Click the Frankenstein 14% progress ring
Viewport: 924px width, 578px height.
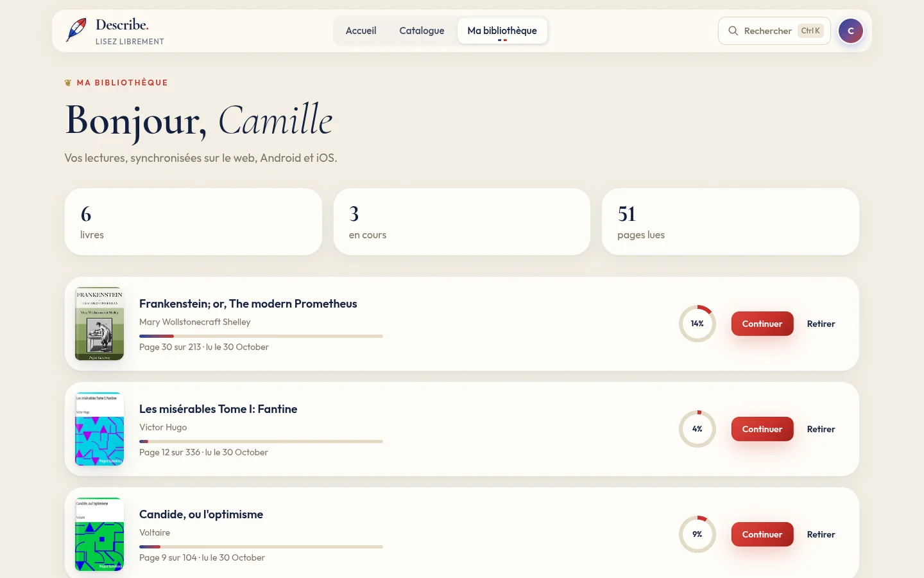[x=697, y=324]
